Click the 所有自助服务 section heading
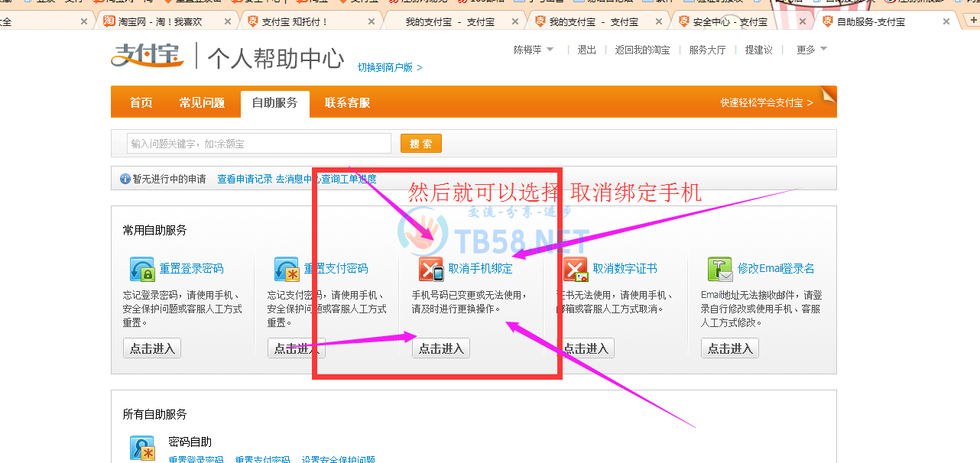Image resolution: width=980 pixels, height=463 pixels. tap(155, 414)
